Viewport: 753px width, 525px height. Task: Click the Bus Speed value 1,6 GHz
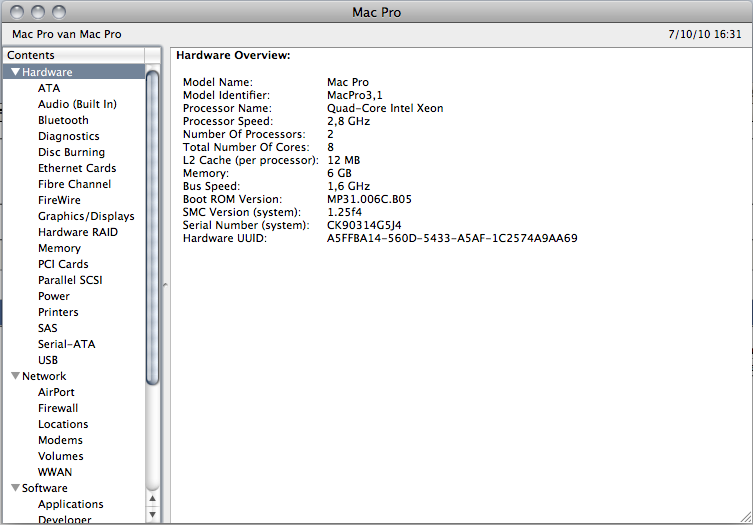coord(349,186)
